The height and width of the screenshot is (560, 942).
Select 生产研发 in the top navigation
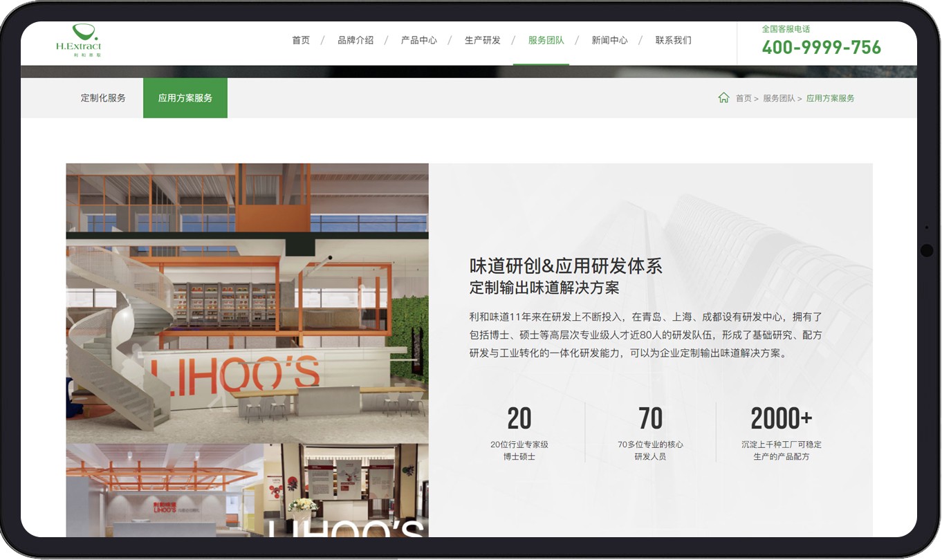483,41
